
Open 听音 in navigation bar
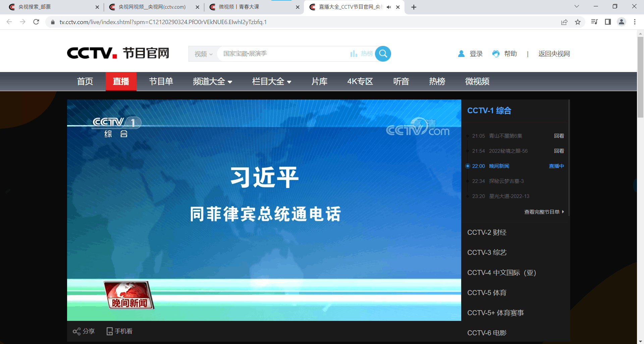[401, 81]
